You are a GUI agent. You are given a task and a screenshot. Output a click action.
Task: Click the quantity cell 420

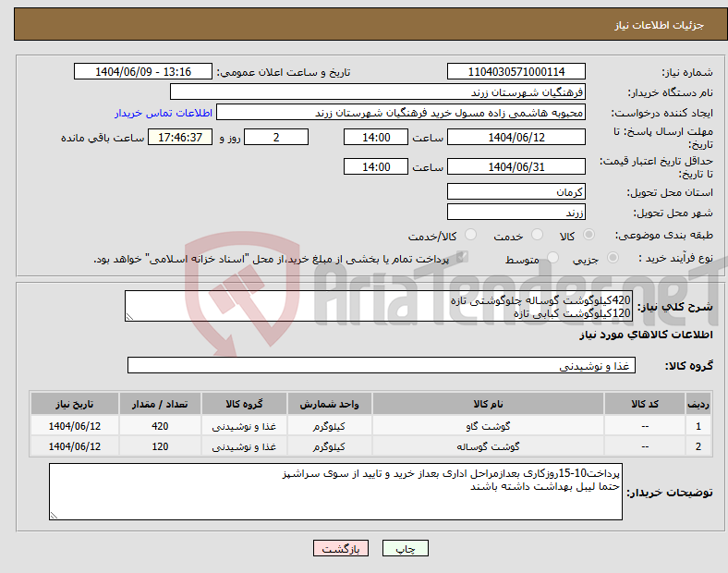pos(160,426)
